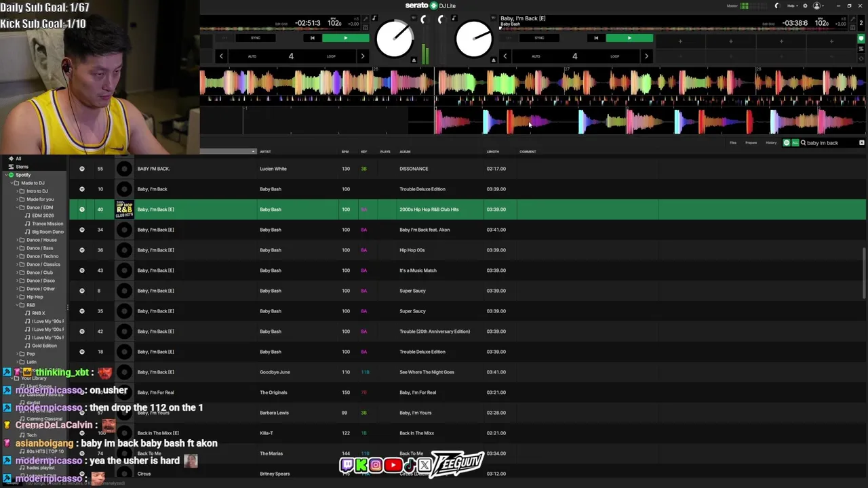Open the RNB X playlist
Image resolution: width=868 pixels, height=488 pixels.
[39, 313]
